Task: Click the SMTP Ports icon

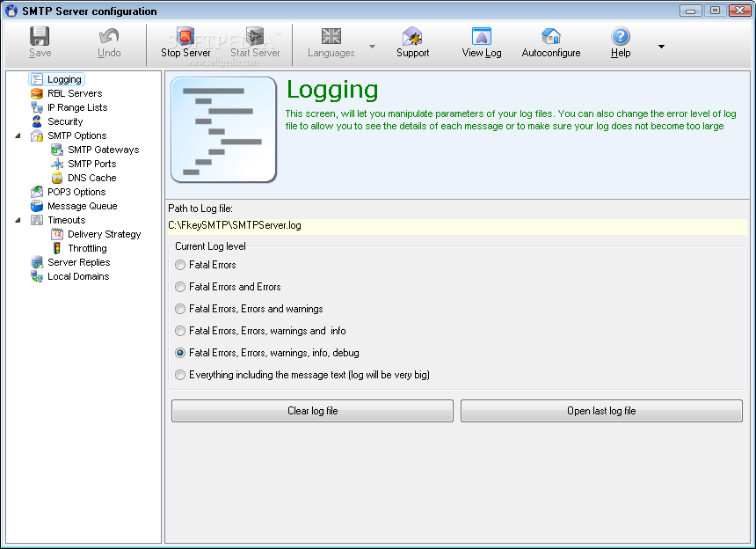Action: click(x=57, y=164)
